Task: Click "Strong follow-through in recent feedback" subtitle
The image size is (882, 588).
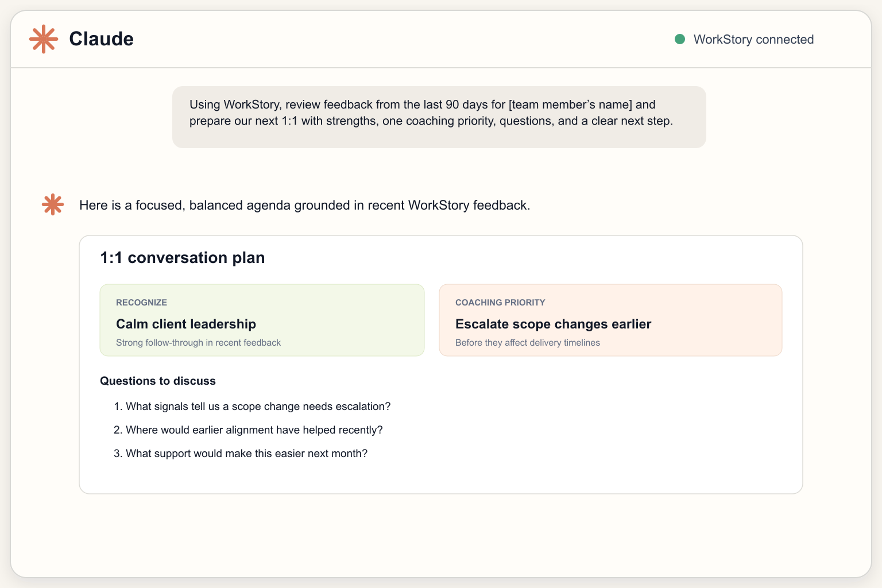Action: 199,342
